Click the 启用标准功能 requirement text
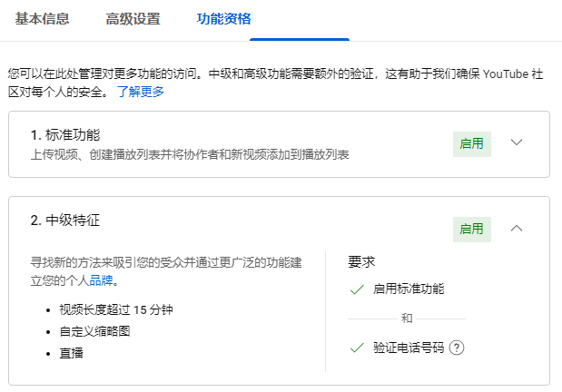This screenshot has width=562, height=392. coord(409,289)
